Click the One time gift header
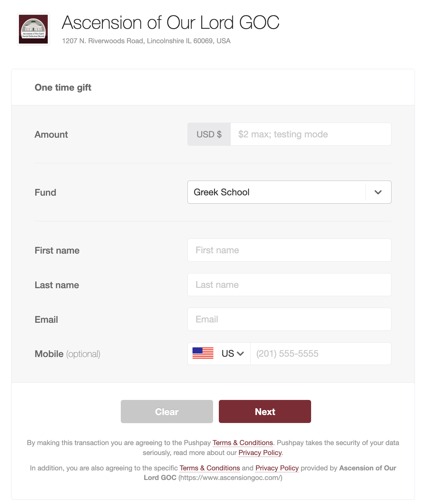The height and width of the screenshot is (504, 421). point(63,87)
